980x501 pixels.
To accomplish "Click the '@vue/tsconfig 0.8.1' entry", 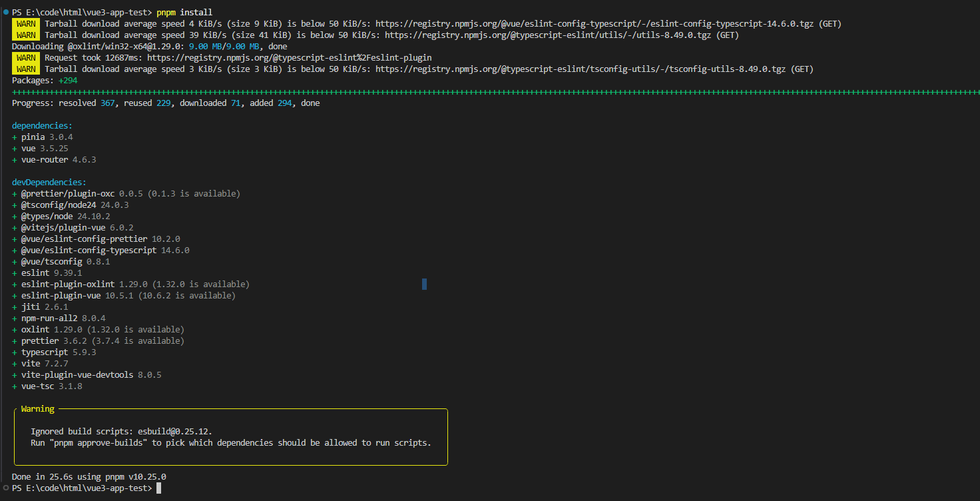I will pos(61,262).
